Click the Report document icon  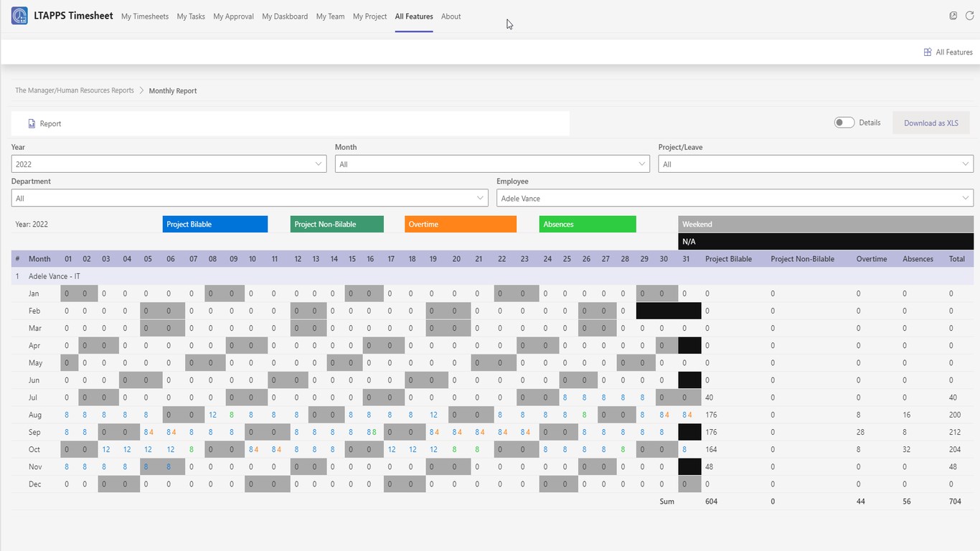(x=32, y=123)
